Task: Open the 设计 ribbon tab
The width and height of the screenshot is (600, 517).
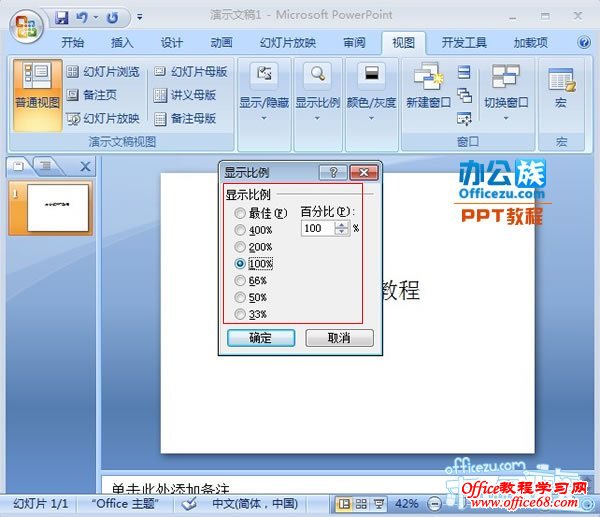Action: (x=171, y=42)
